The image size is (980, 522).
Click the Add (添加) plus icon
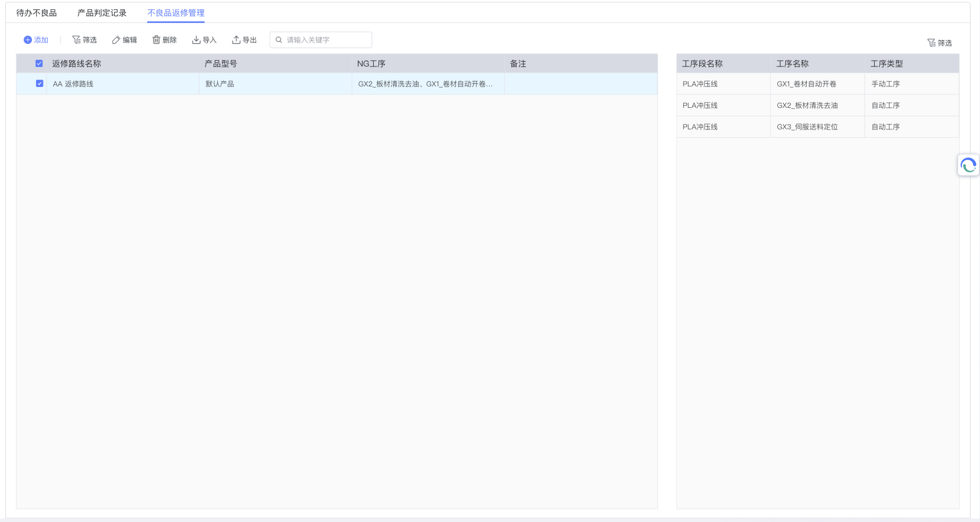(28, 40)
